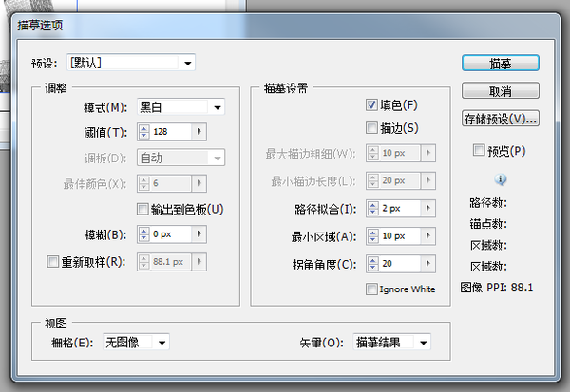Uncheck the 填色(F) fill checkbox
570x392 pixels.
coord(371,105)
